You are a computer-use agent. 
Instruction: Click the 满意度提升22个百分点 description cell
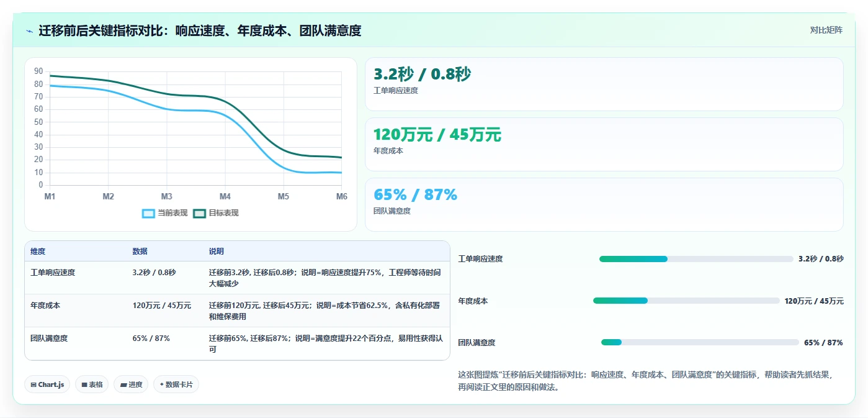(326, 343)
